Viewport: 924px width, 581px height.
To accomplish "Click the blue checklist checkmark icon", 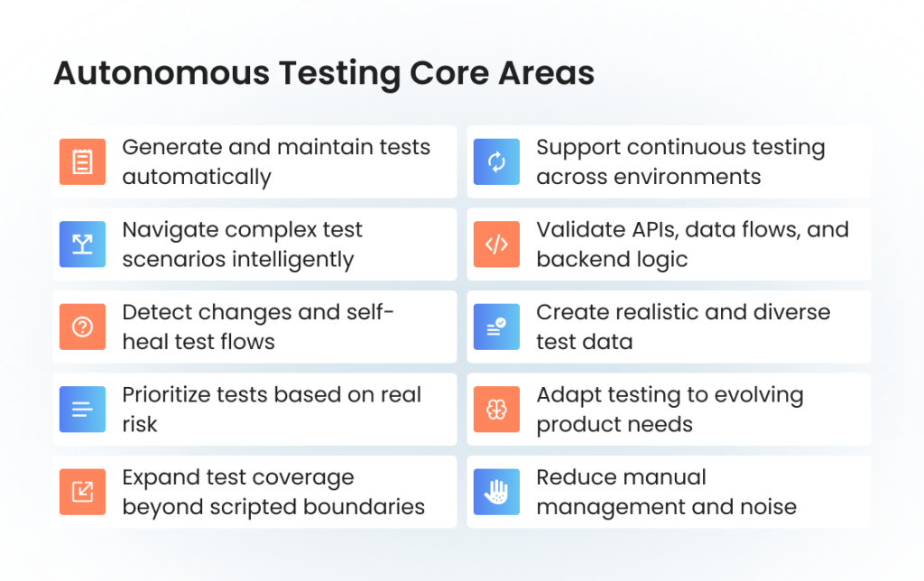I will tap(496, 327).
